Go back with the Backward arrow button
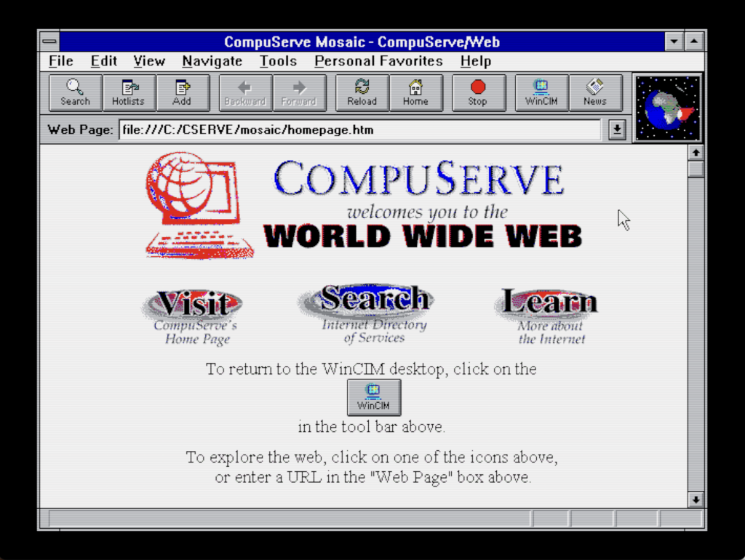 [245, 92]
